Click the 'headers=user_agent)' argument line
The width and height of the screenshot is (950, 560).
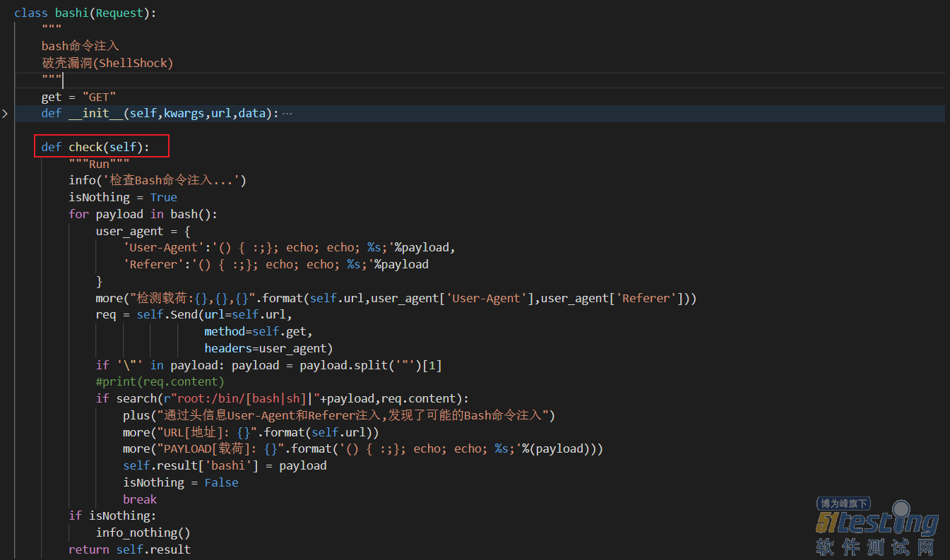coord(269,348)
